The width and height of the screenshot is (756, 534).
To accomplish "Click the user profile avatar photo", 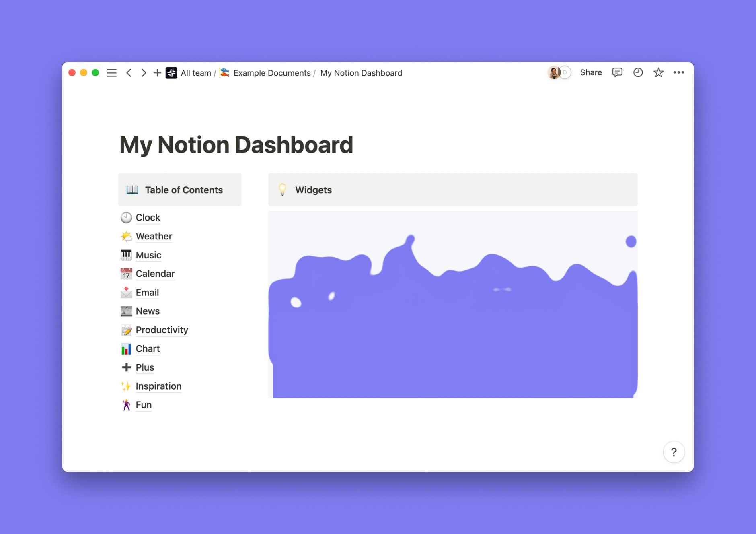I will [554, 72].
